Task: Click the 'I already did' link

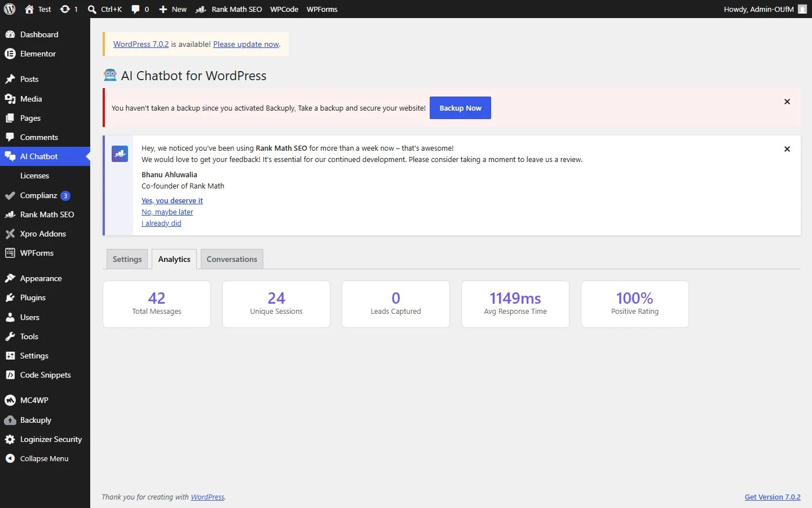Action: tap(161, 223)
